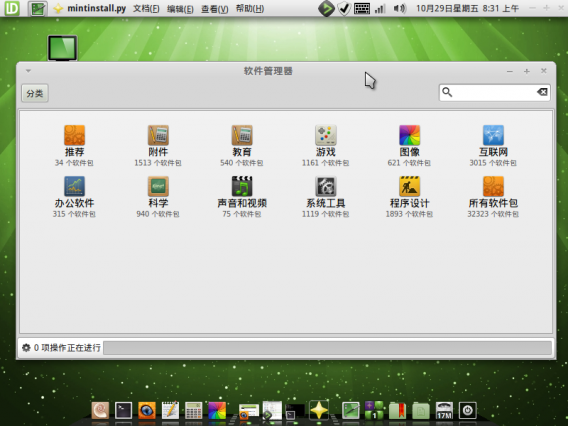Screen dimensions: 568x426
Task: Launch the calculator from the dock
Action: (x=193, y=411)
